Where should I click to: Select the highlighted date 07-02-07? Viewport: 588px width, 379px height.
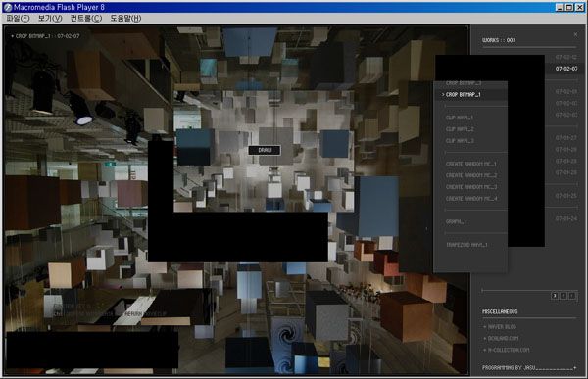(566, 69)
